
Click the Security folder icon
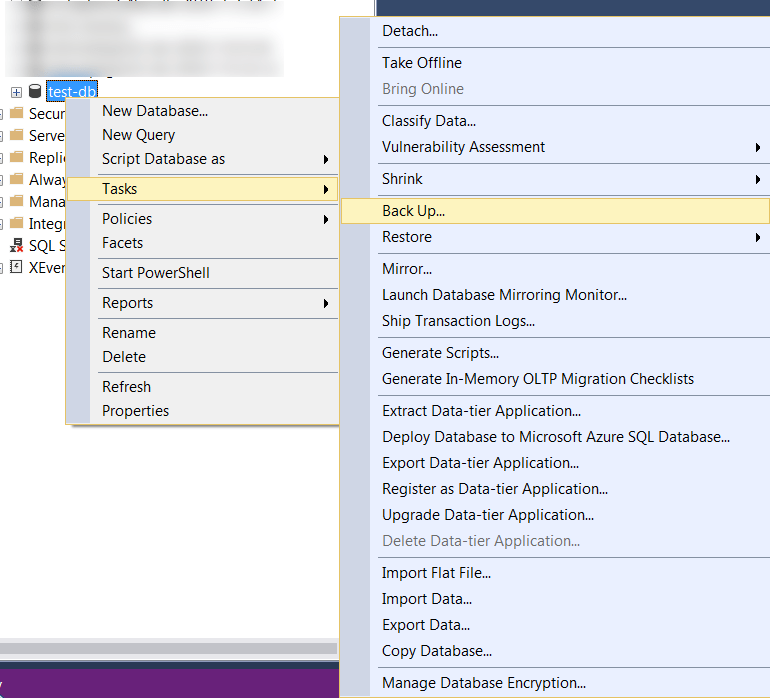pos(16,114)
